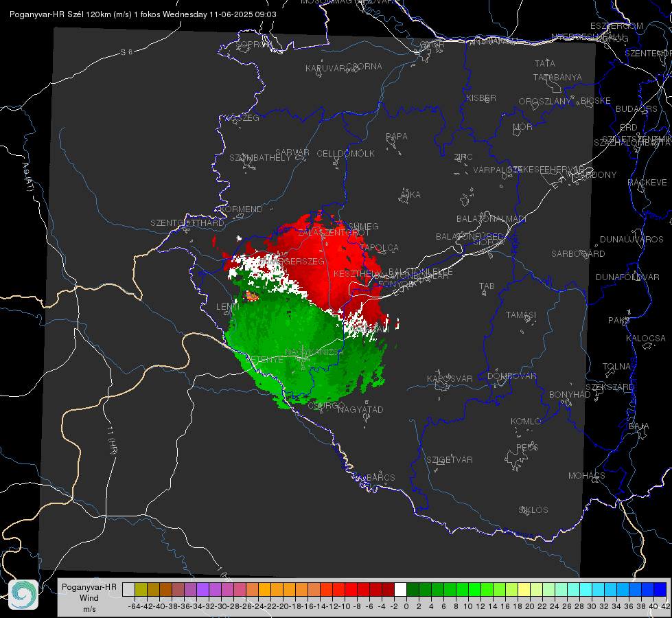This screenshot has height=618, width=672.
Task: Click the OROSZLANY town label
Action: (x=545, y=102)
